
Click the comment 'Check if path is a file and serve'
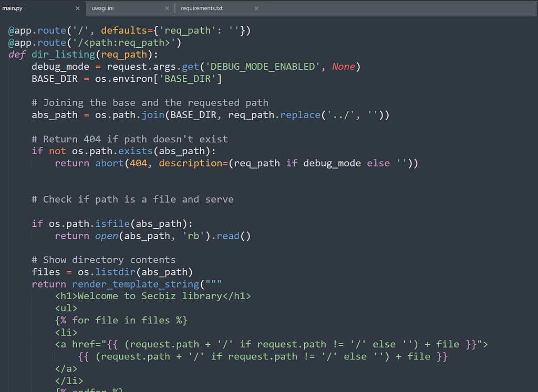click(132, 199)
